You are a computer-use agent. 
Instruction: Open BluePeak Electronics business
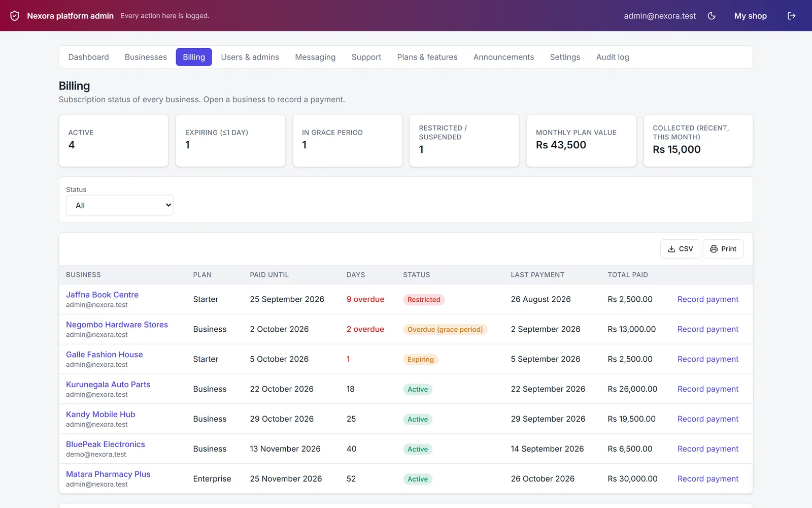click(105, 444)
